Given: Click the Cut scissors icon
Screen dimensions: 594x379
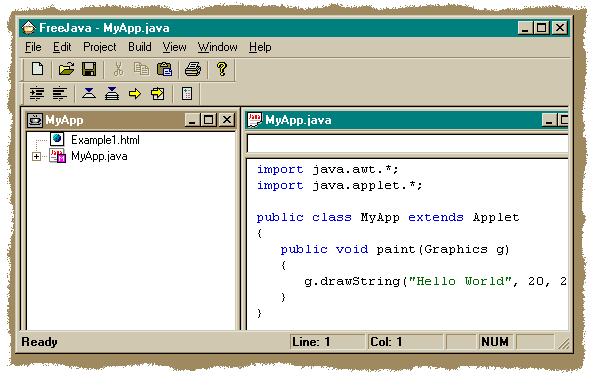Looking at the screenshot, I should (118, 69).
